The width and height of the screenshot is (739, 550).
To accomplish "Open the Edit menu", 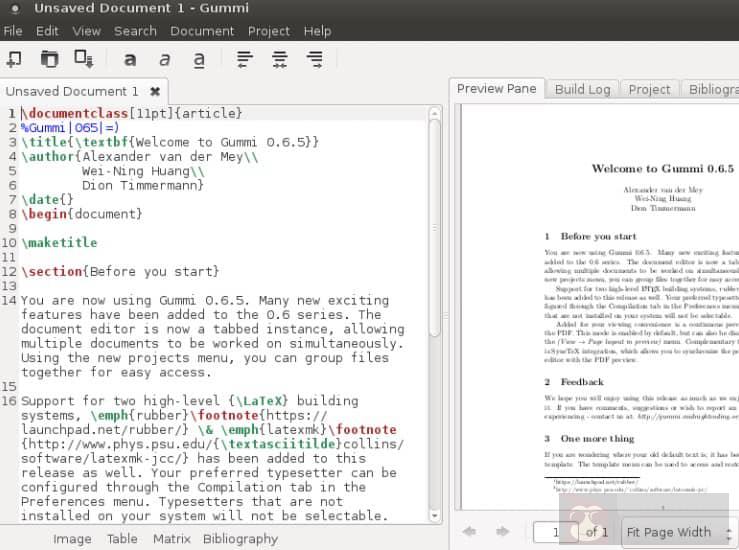I will point(47,31).
